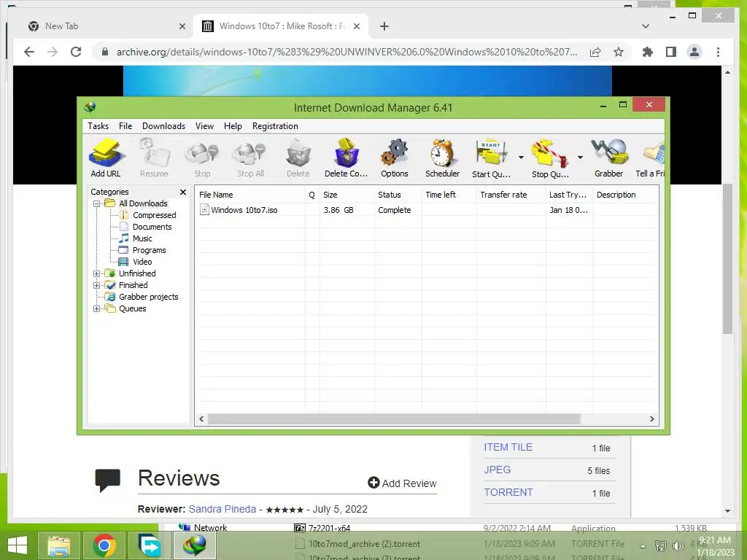Sort by Time left column header
Viewport: 747px width, 560px height.
[449, 195]
